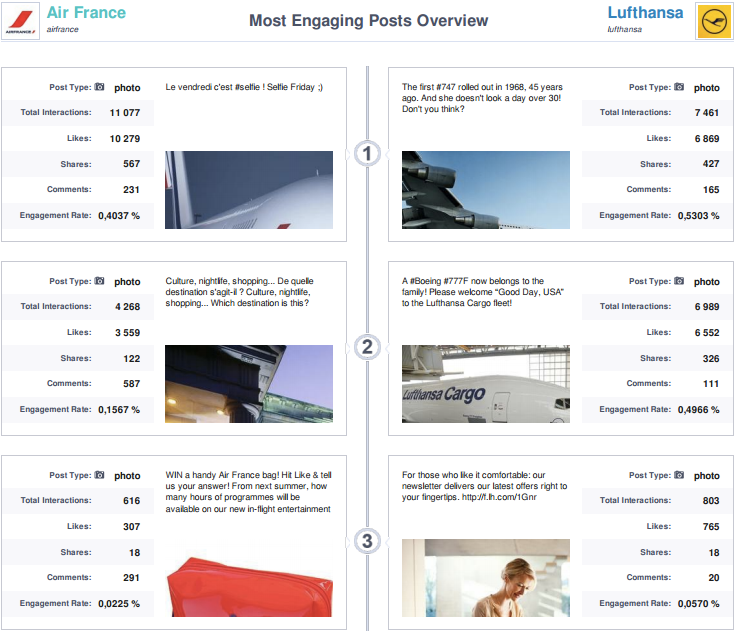Click 'Le vendredi c'est #selfie' post text

pyautogui.click(x=244, y=87)
